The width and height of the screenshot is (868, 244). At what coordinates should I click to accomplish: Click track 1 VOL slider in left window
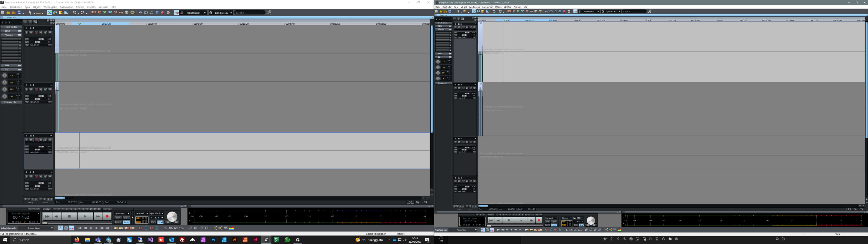[41, 40]
